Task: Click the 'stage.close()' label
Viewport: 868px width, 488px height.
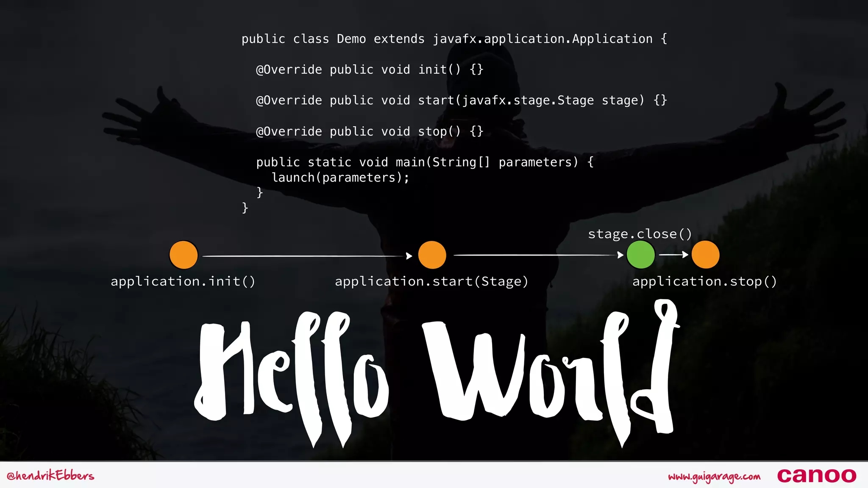Action: [640, 234]
